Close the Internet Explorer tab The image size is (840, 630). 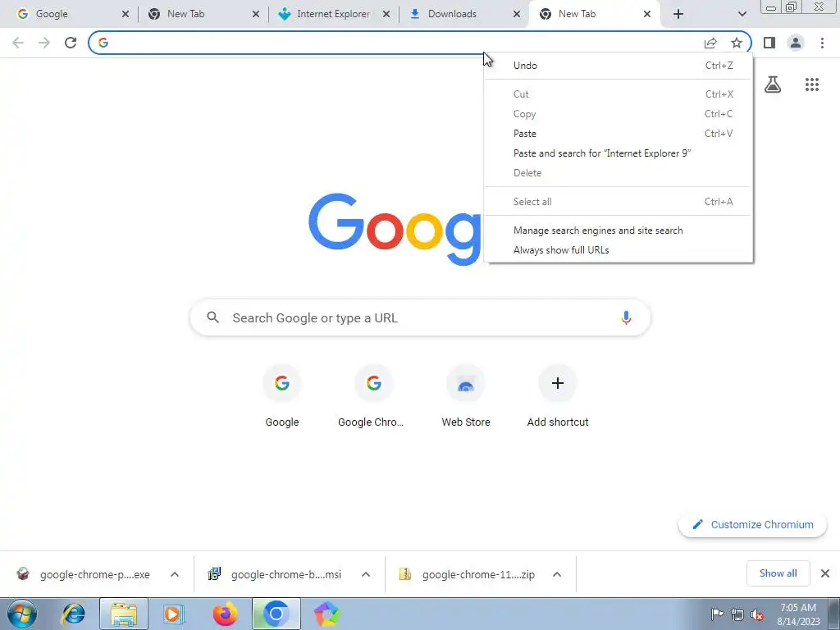[x=386, y=14]
